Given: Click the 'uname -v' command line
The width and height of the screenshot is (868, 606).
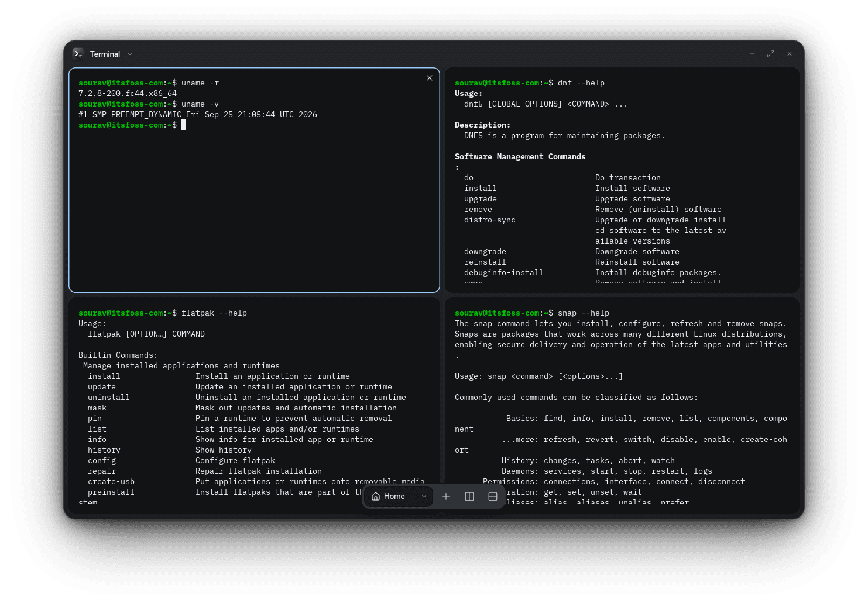Looking at the screenshot, I should click(x=149, y=104).
